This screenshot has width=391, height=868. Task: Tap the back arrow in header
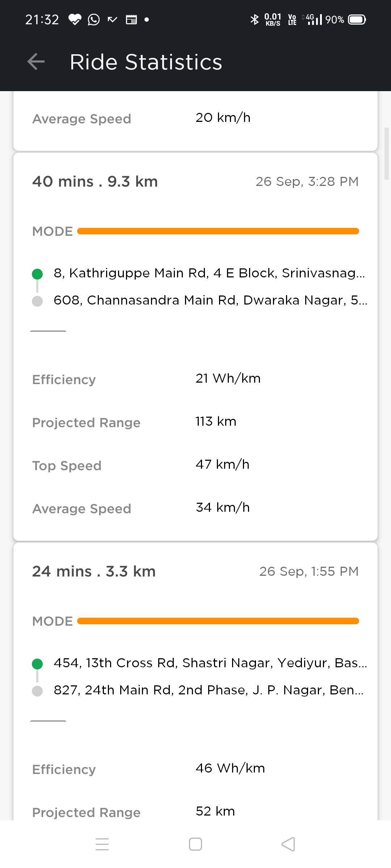click(x=36, y=61)
